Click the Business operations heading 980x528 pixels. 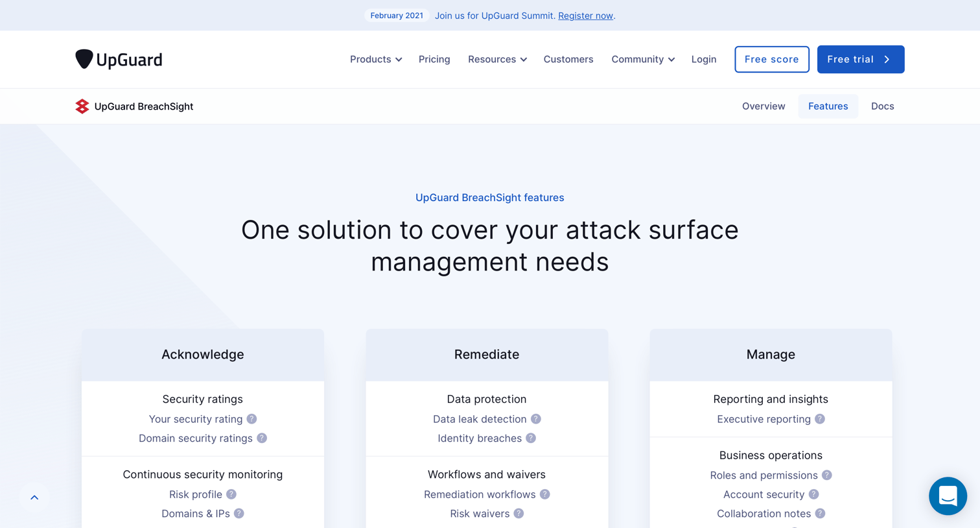pyautogui.click(x=771, y=455)
